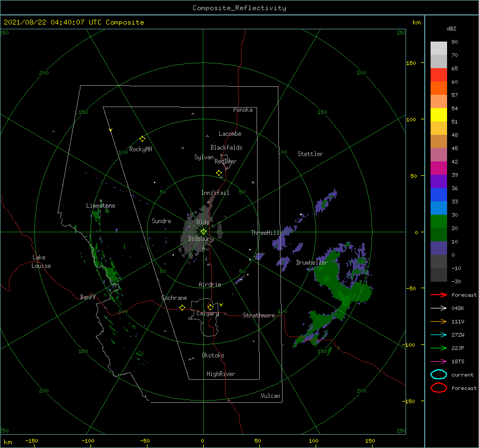479x448 pixels.
Task: Click the Strathmore city label
Action: (x=259, y=315)
